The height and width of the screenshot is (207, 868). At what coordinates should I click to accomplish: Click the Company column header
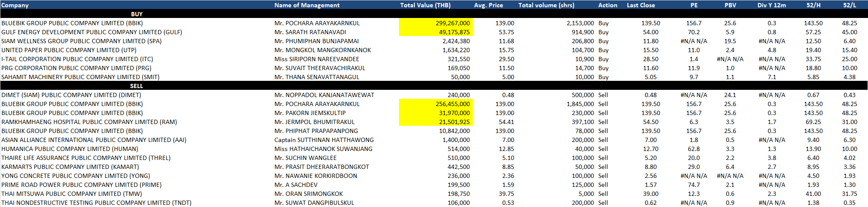pyautogui.click(x=15, y=5)
